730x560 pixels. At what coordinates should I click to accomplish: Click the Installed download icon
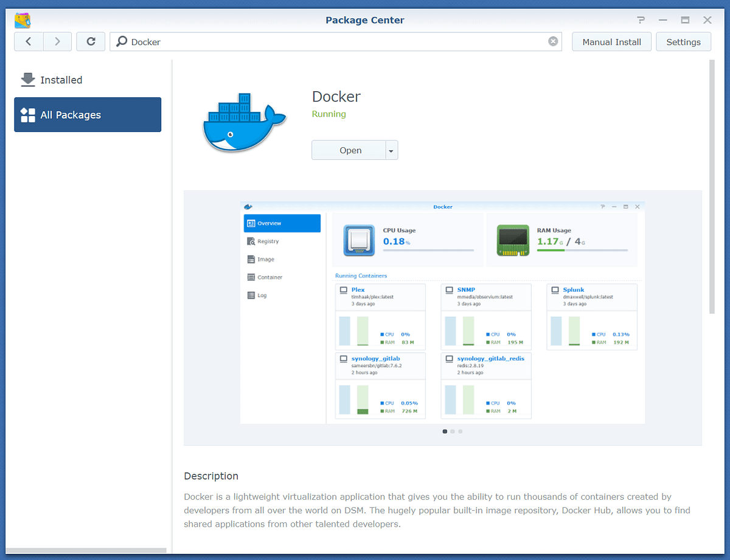pyautogui.click(x=27, y=80)
